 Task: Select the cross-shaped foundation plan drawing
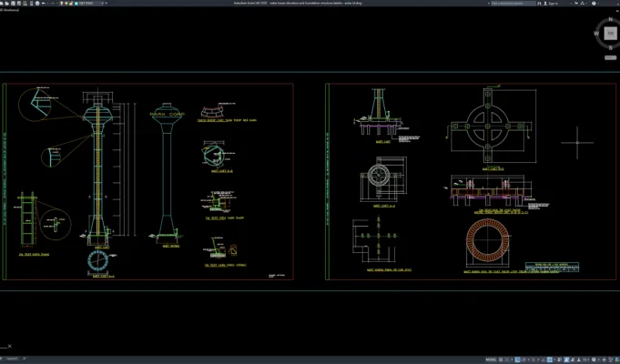(488, 126)
